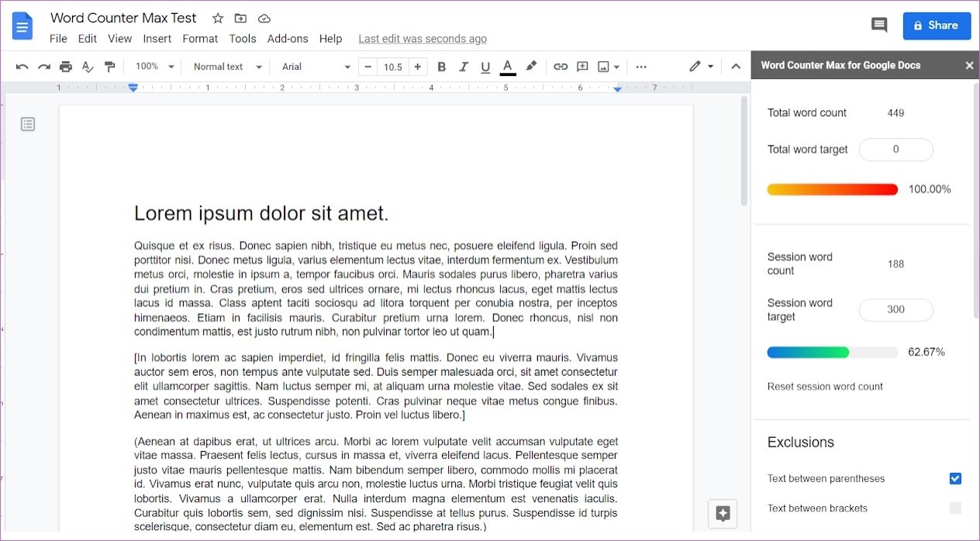This screenshot has height=541, width=980.
Task: Open the Arial font dropdown
Action: pyautogui.click(x=316, y=67)
